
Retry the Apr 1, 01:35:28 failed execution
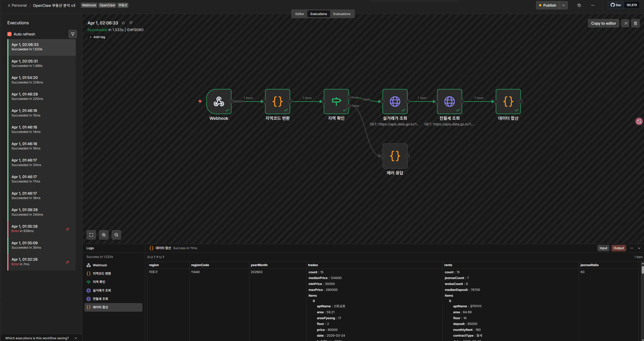click(67, 229)
